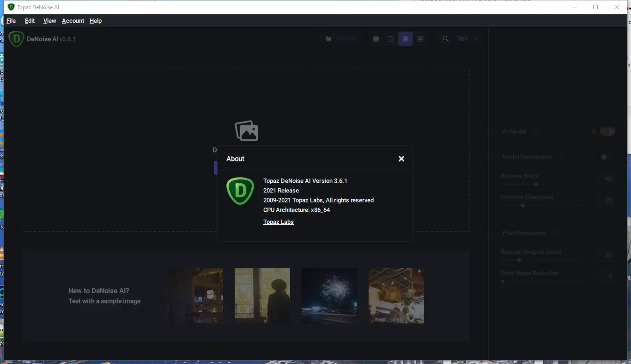Open the View menu

click(x=49, y=21)
